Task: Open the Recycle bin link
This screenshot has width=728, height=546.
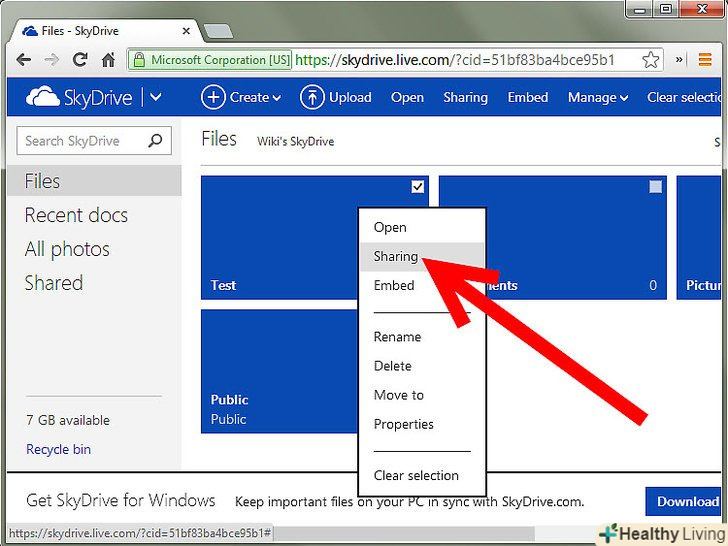Action: pos(58,449)
